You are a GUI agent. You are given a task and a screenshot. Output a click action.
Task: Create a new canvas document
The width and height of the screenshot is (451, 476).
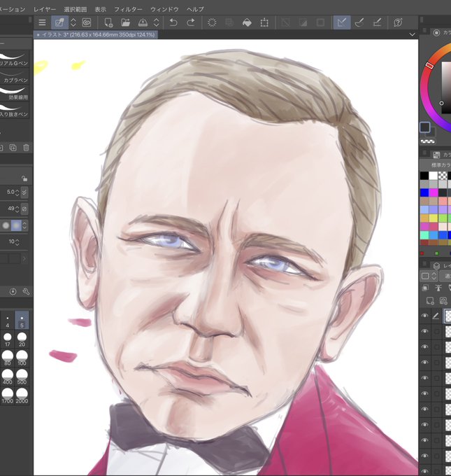(108, 22)
